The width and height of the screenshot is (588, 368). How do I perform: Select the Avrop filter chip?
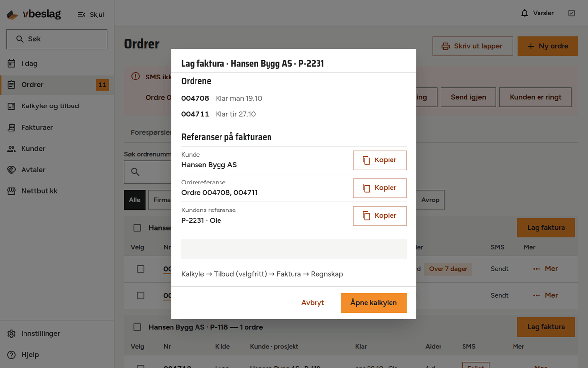(x=430, y=200)
